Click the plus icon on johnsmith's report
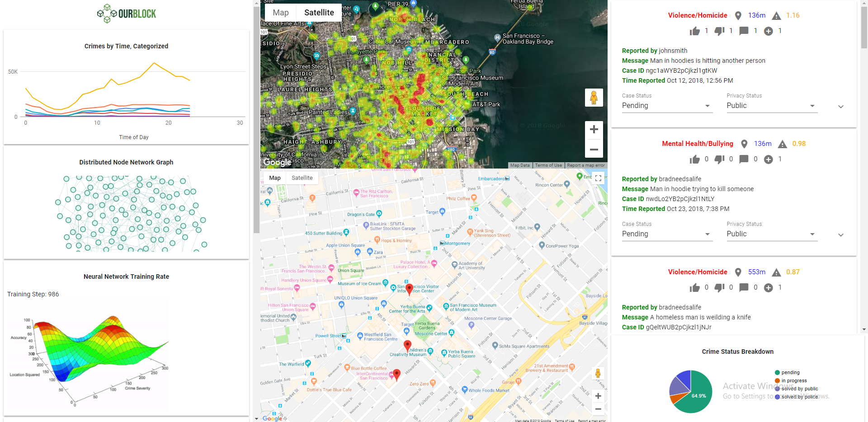868x422 pixels. 768,31
